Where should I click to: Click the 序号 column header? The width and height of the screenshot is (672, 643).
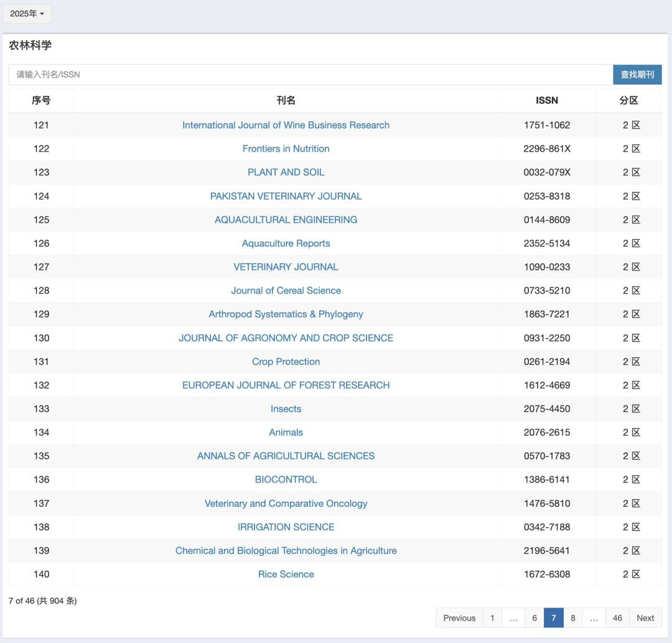pyautogui.click(x=41, y=100)
